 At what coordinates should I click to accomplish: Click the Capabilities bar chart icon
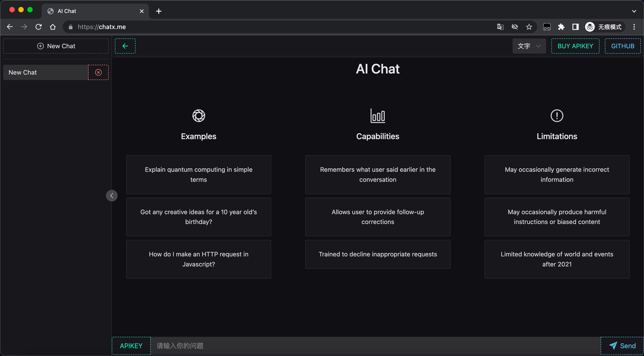pos(377,116)
